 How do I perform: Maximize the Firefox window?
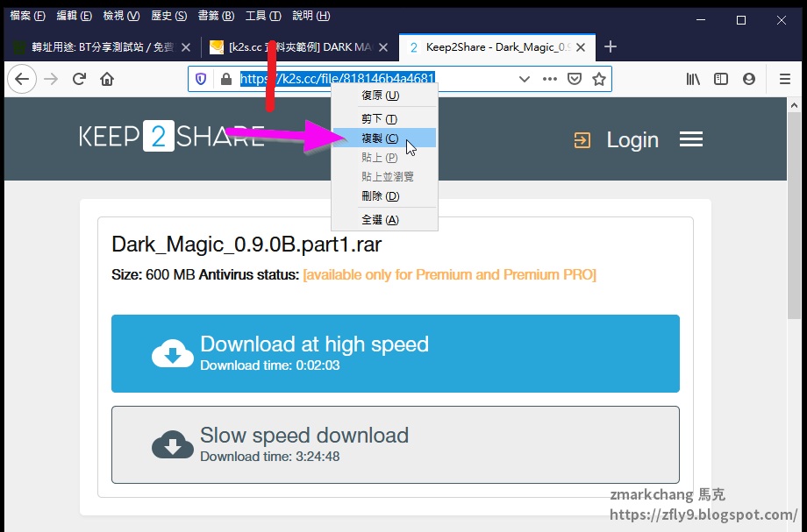(x=741, y=20)
